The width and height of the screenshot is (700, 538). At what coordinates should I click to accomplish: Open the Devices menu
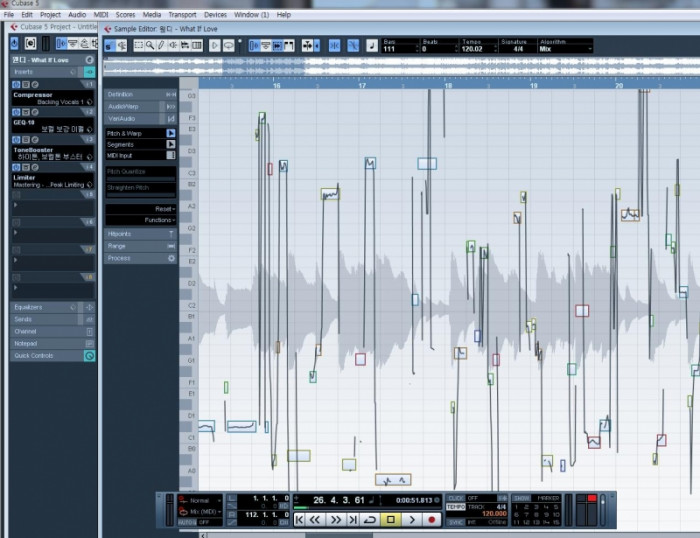pyautogui.click(x=215, y=15)
